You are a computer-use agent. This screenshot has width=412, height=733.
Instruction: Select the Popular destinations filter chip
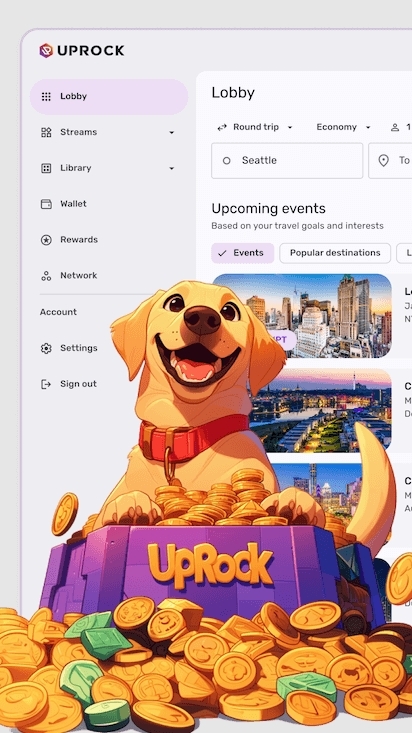(x=335, y=253)
